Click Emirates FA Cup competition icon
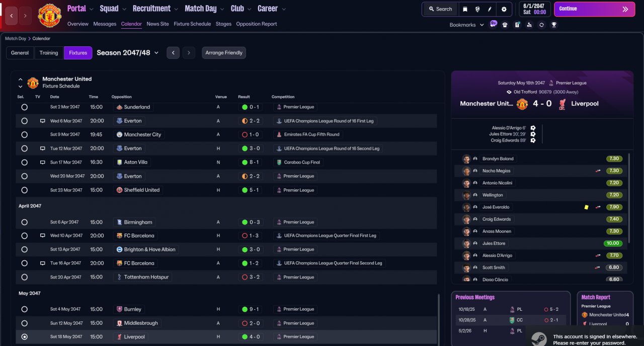The height and width of the screenshot is (346, 644). (279, 135)
